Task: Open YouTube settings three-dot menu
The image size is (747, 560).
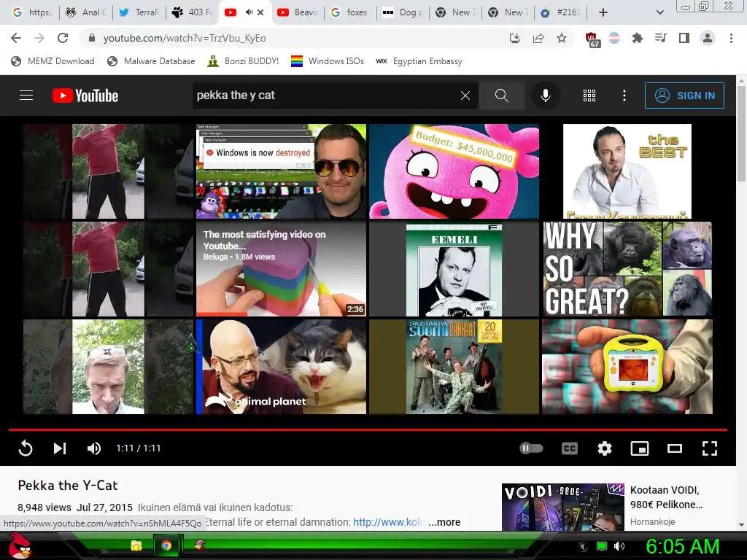Action: pos(624,96)
